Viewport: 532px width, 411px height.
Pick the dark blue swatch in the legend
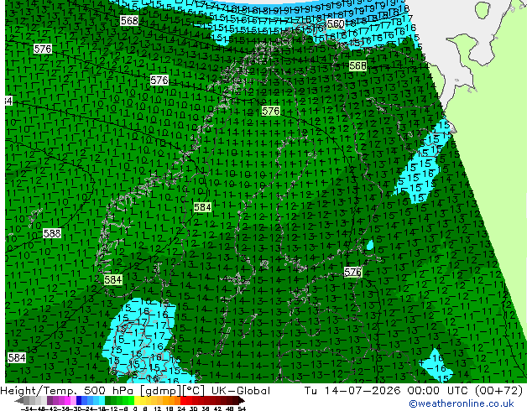tap(79, 401)
